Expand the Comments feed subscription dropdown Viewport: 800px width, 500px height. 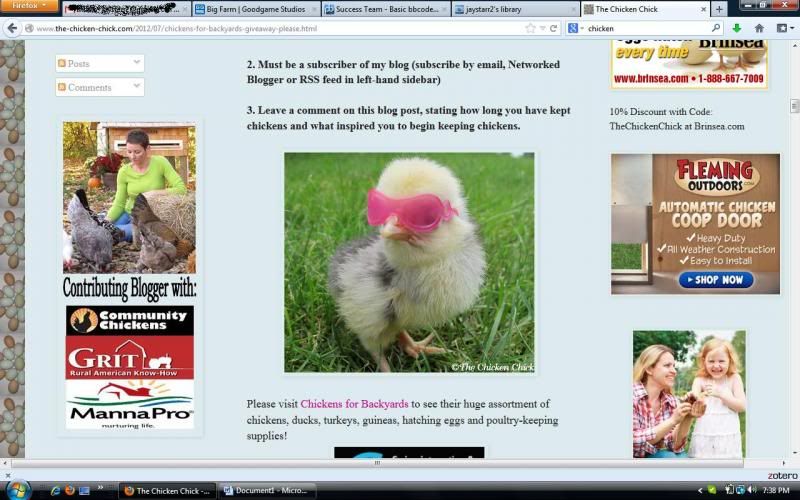point(137,86)
